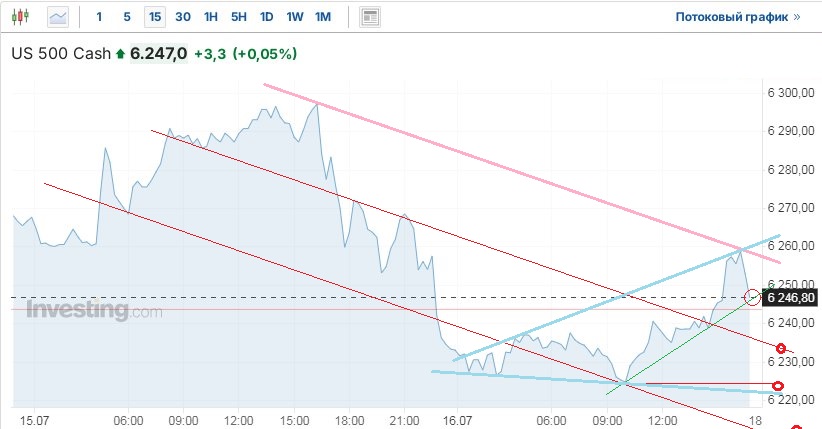822x429 pixels.
Task: Click the red circle marker at 6 246,80
Action: 753,297
